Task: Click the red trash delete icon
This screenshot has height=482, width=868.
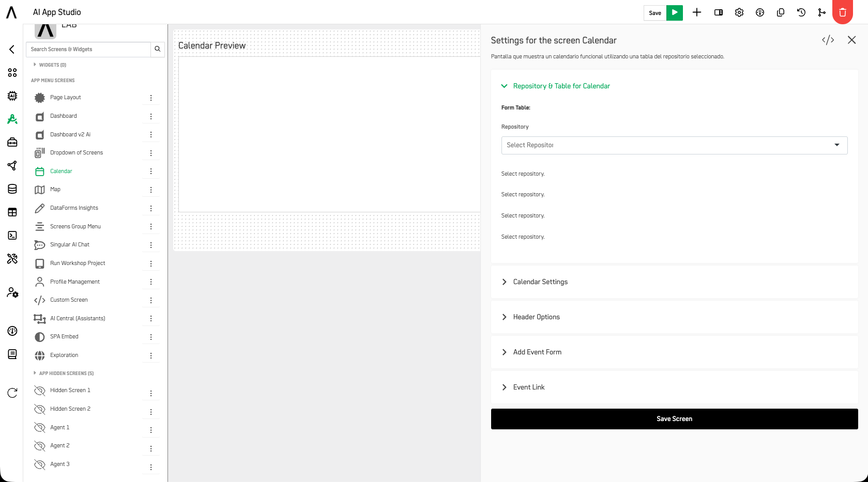Action: (843, 12)
